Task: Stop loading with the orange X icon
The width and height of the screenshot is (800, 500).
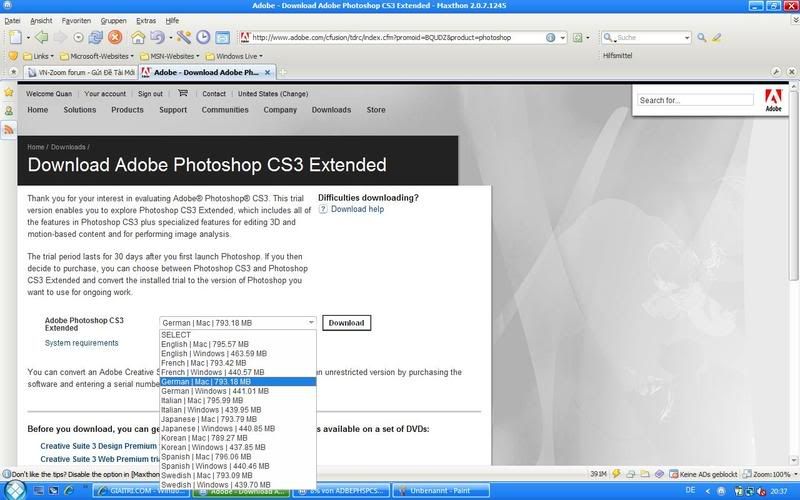Action: pyautogui.click(x=115, y=37)
